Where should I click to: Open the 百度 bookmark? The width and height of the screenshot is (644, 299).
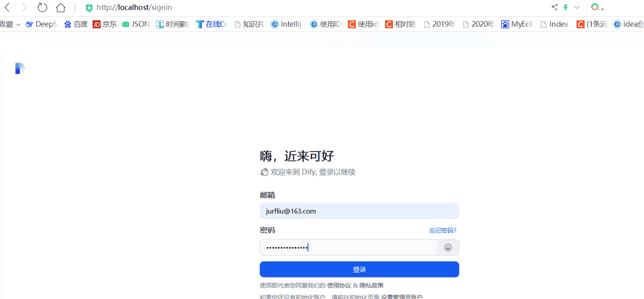(76, 24)
